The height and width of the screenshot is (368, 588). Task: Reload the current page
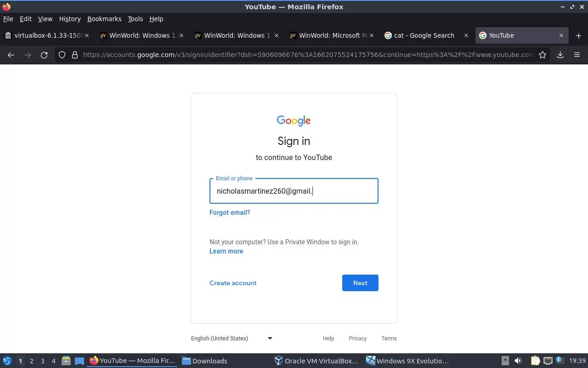44,55
